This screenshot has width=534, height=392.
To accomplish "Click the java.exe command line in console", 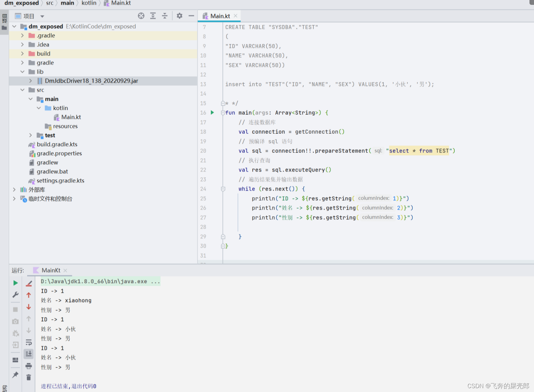I will [x=100, y=281].
